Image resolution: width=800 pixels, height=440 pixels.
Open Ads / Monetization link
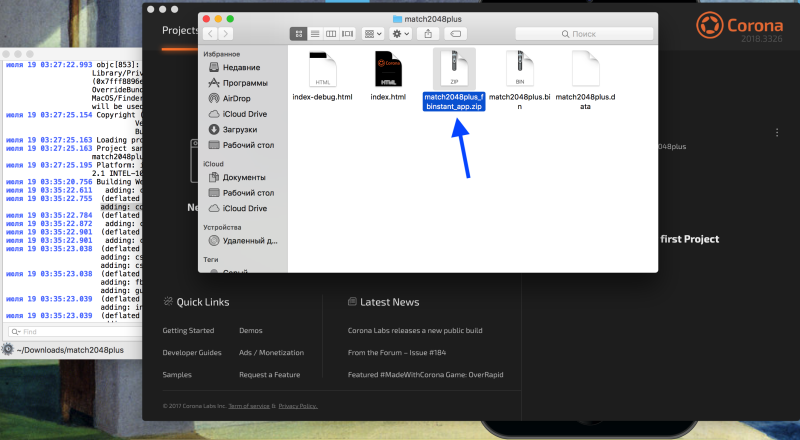click(x=271, y=353)
